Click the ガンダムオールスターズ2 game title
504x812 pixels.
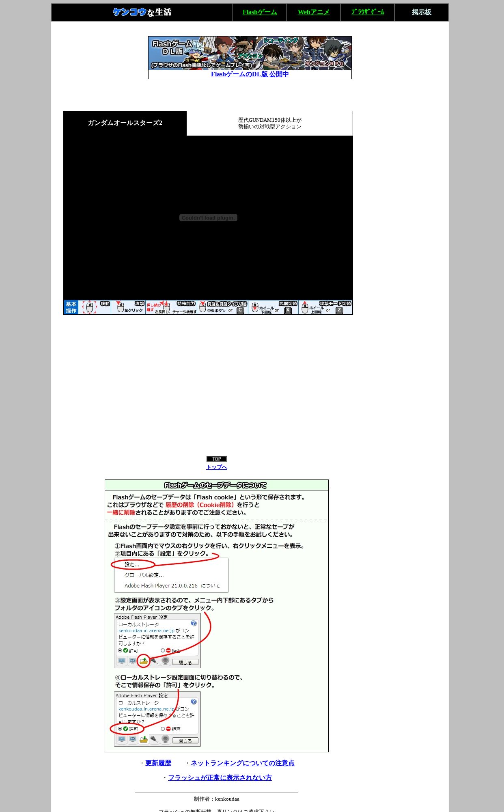tap(125, 123)
